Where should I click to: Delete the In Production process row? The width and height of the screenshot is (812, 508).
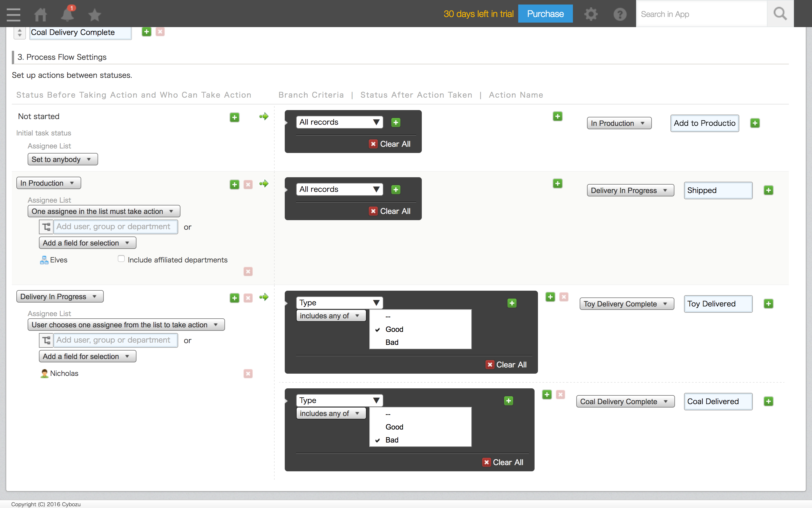[x=248, y=185]
